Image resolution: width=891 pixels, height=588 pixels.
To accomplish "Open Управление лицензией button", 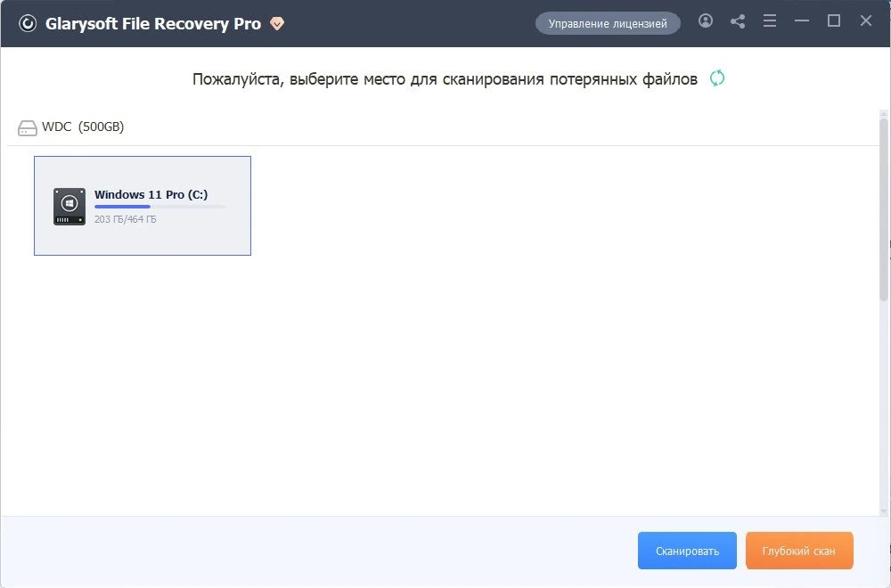I will (608, 23).
